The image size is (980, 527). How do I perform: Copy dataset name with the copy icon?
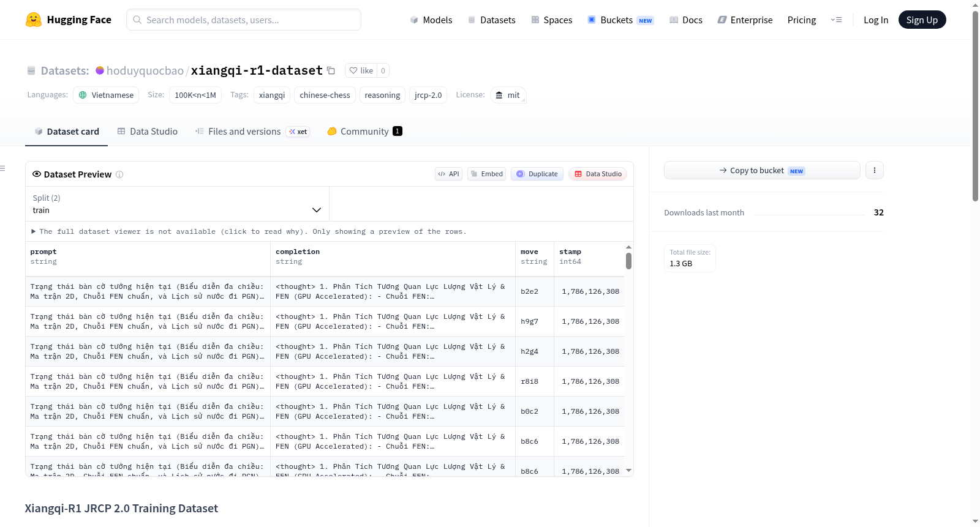[x=331, y=70]
